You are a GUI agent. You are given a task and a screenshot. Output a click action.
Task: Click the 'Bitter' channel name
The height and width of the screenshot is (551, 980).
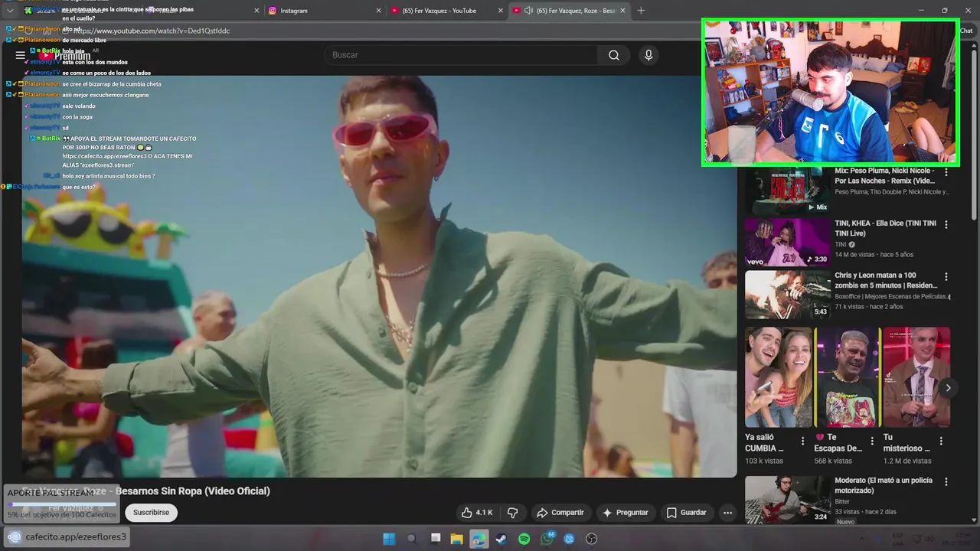[842, 501]
